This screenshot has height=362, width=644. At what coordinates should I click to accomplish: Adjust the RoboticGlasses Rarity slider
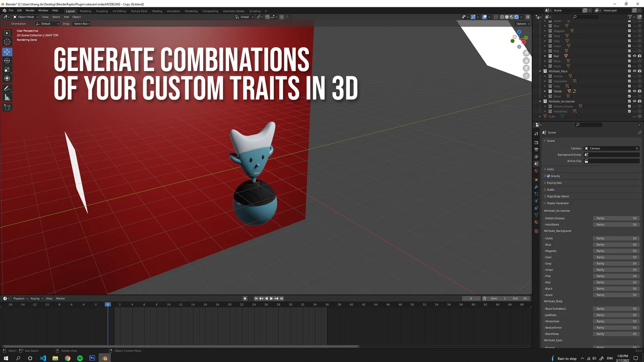tap(616, 218)
